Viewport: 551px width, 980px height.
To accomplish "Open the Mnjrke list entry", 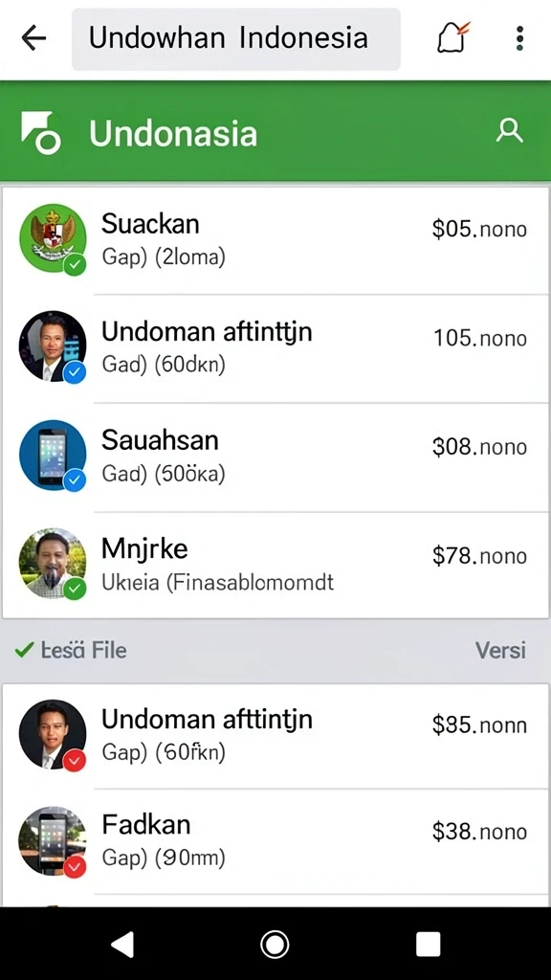I will (x=275, y=566).
